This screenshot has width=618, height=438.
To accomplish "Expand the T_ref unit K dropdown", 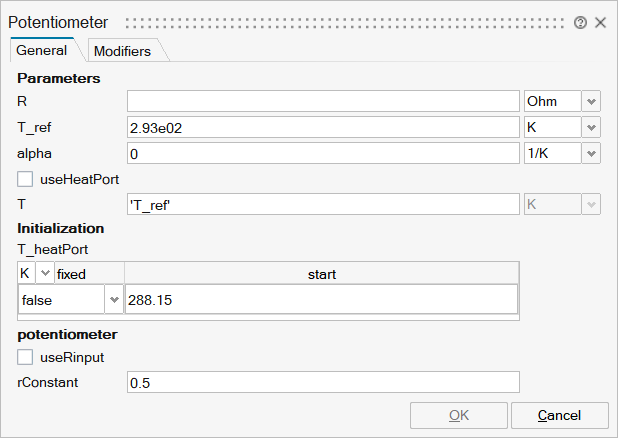I will [591, 127].
